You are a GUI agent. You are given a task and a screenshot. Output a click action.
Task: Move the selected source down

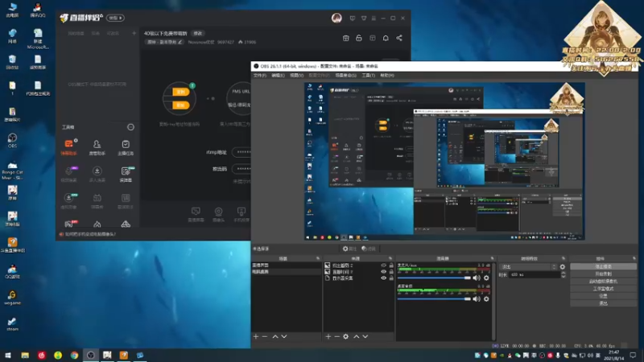(x=365, y=336)
